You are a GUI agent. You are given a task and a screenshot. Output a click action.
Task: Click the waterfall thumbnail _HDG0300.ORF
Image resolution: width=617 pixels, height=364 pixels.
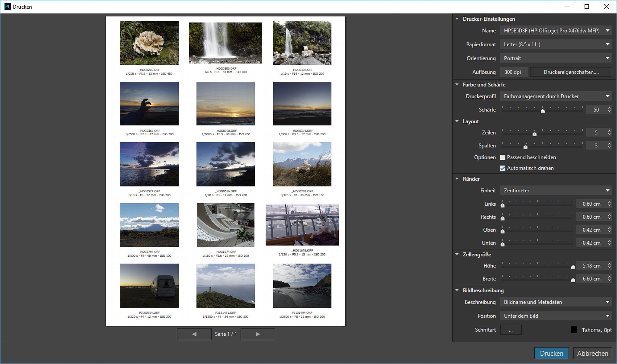click(x=226, y=43)
